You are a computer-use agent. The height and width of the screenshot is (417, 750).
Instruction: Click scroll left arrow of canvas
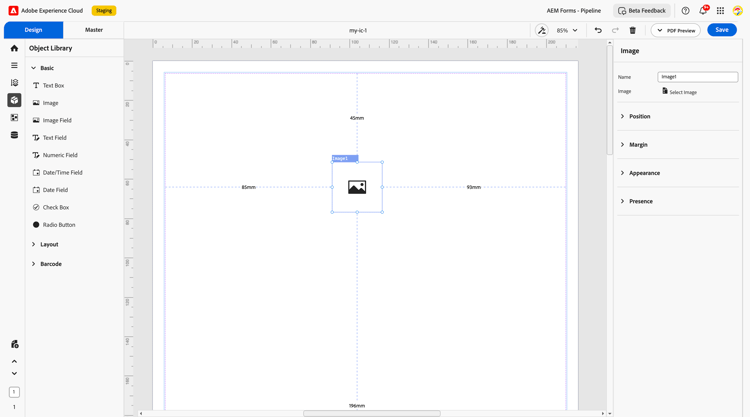coord(141,413)
